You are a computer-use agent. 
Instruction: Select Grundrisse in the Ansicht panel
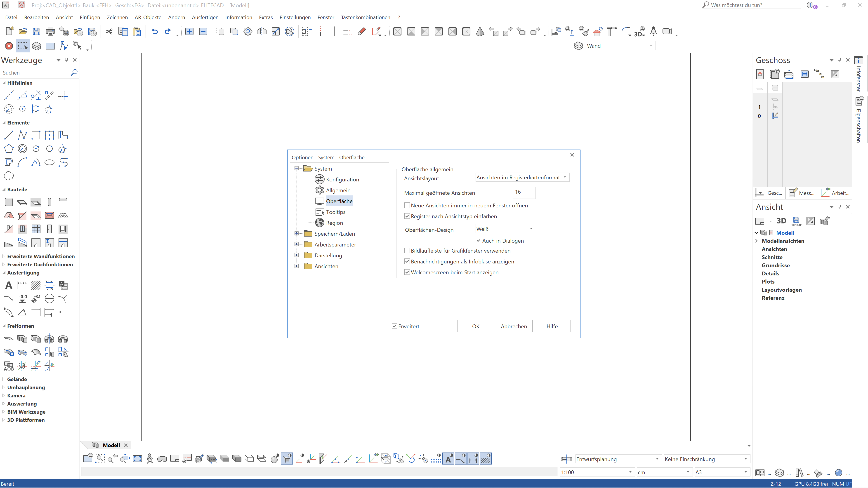click(776, 265)
